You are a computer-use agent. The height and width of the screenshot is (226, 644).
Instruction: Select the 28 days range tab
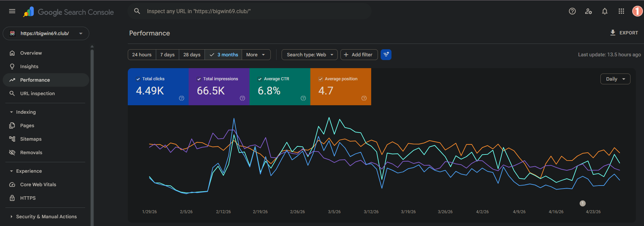pos(192,55)
